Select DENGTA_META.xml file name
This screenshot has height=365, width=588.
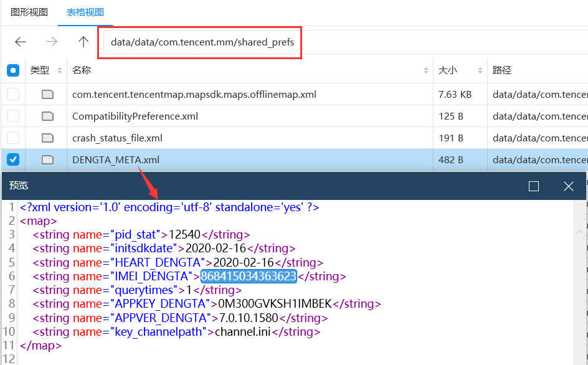pos(116,160)
